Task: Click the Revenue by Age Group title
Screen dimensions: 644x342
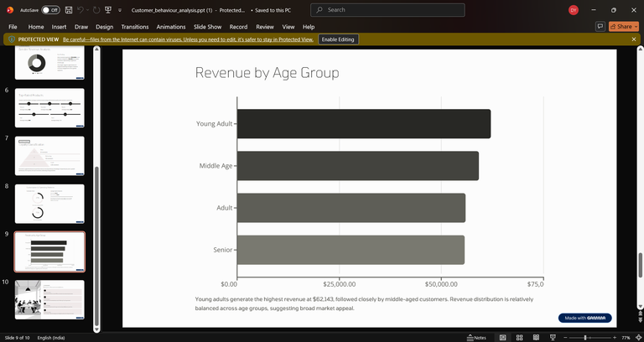Action: [267, 73]
